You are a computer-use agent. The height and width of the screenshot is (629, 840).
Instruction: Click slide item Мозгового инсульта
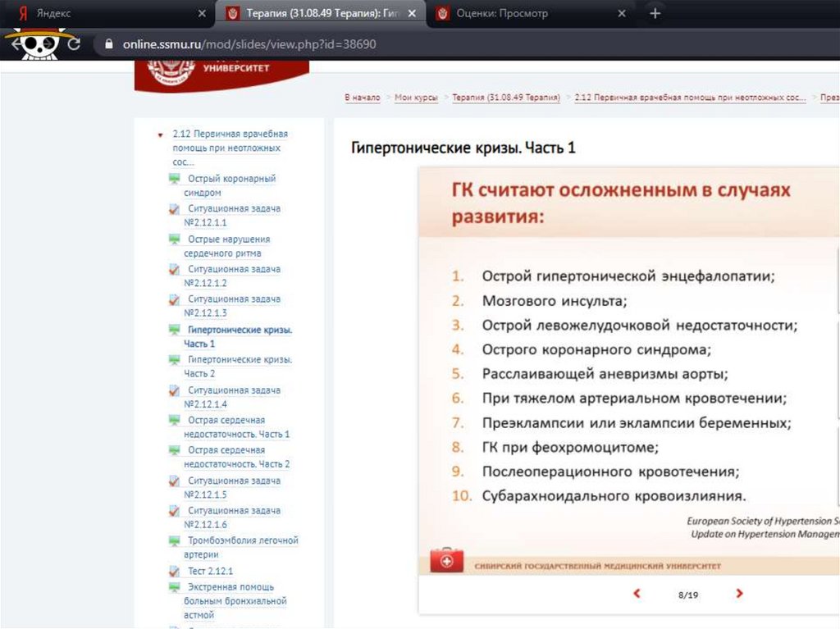click(554, 301)
